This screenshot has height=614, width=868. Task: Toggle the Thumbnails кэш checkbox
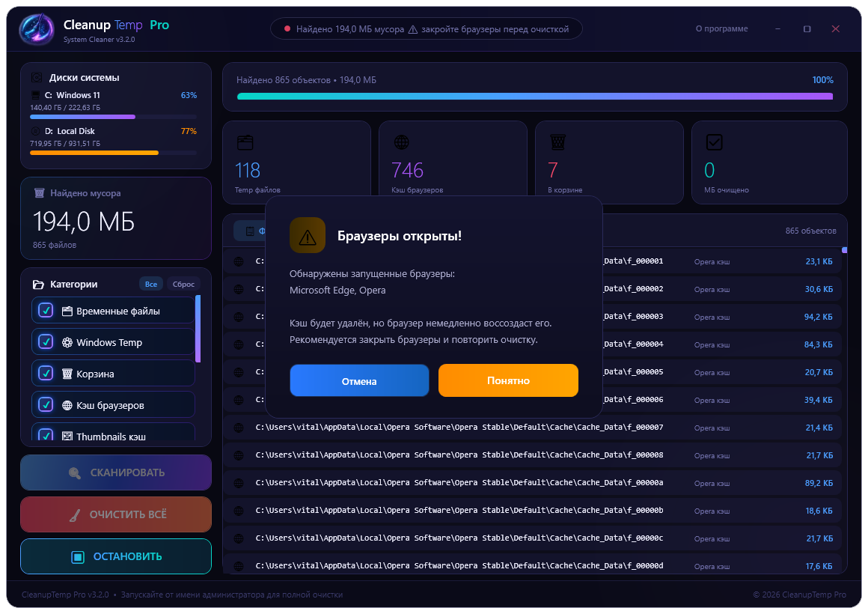(x=46, y=436)
